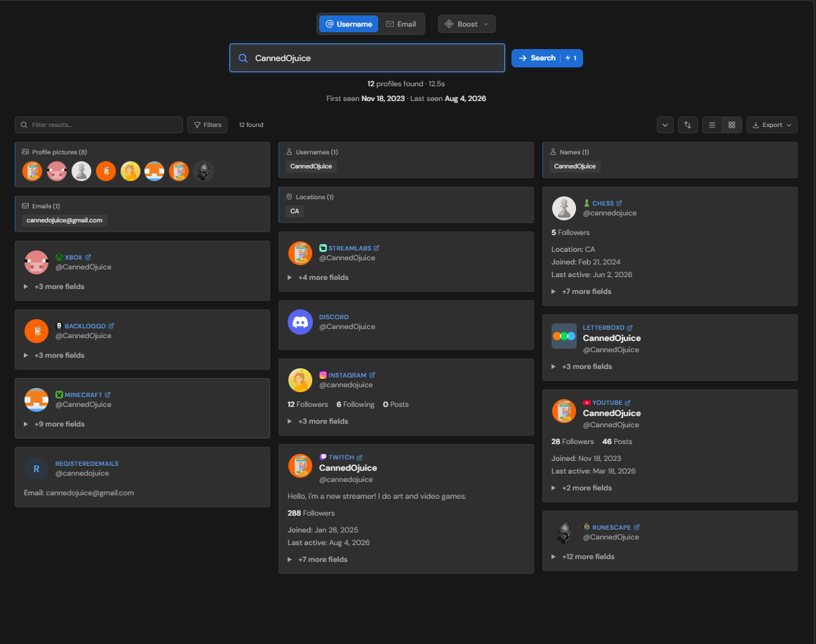Viewport: 816px width, 644px height.
Task: Open Twitch profile external link icon
Action: pyautogui.click(x=360, y=457)
